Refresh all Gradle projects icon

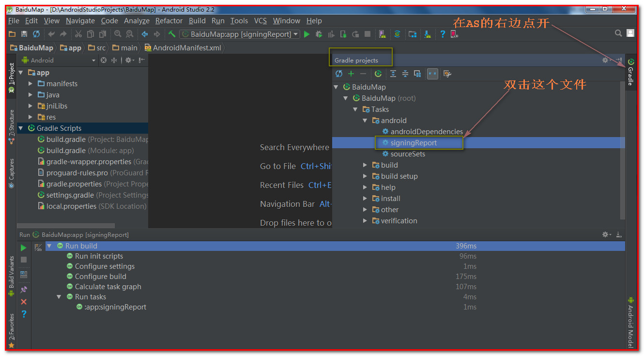(x=339, y=74)
